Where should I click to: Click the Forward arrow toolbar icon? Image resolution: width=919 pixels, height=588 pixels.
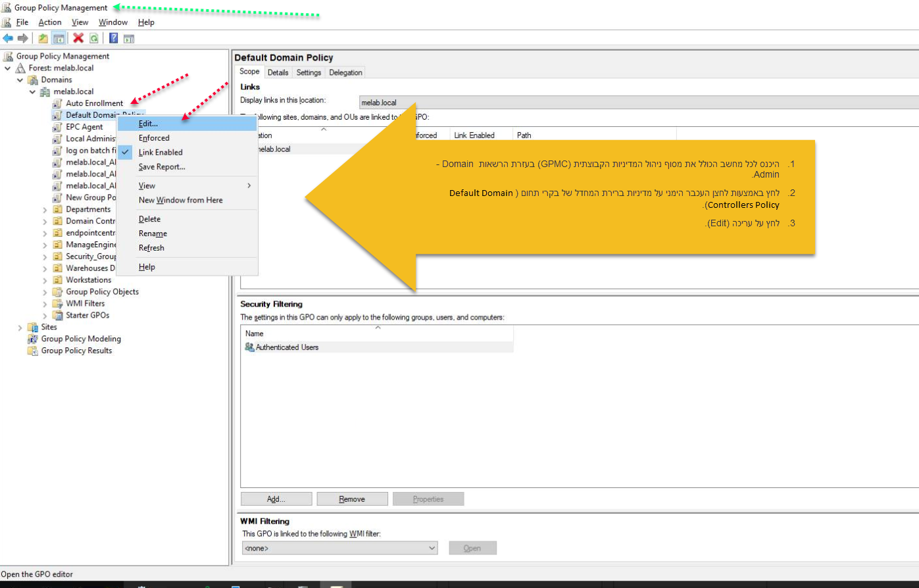tap(22, 38)
